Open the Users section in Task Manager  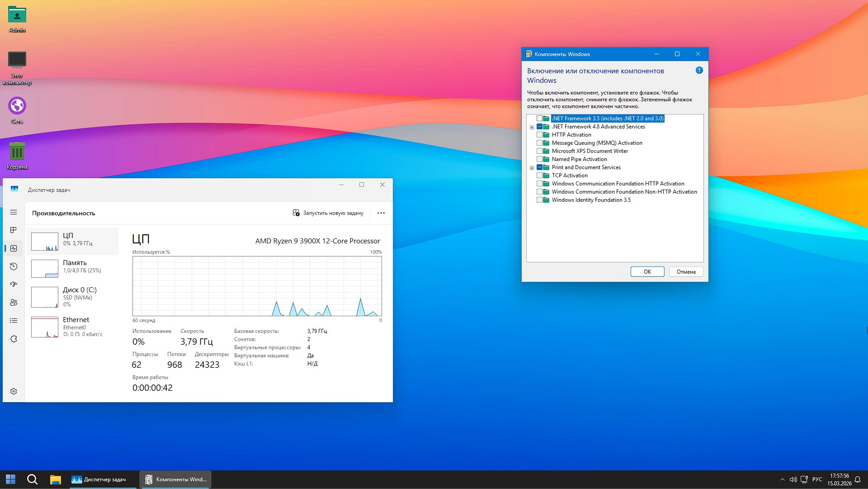(14, 302)
